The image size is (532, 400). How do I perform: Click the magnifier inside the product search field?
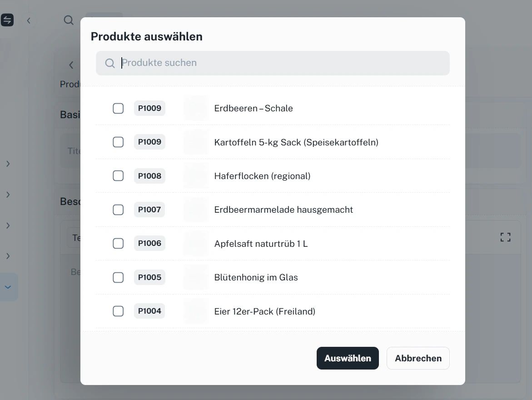click(x=110, y=63)
